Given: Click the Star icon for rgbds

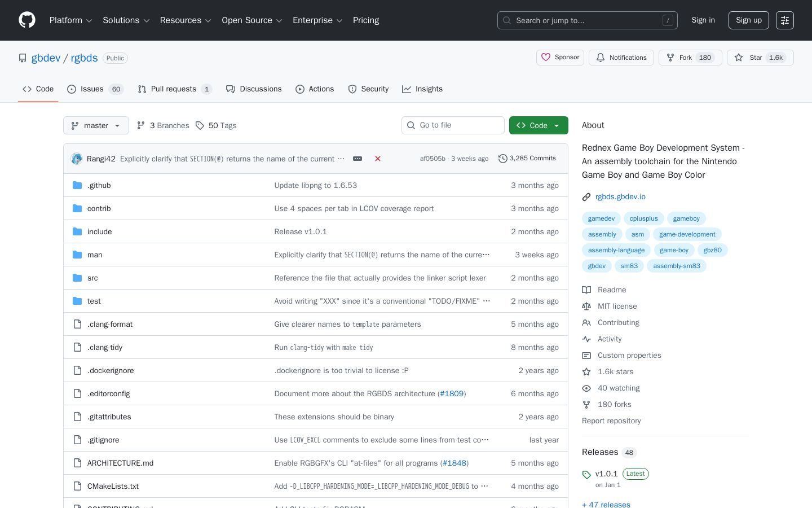Looking at the screenshot, I should (739, 58).
